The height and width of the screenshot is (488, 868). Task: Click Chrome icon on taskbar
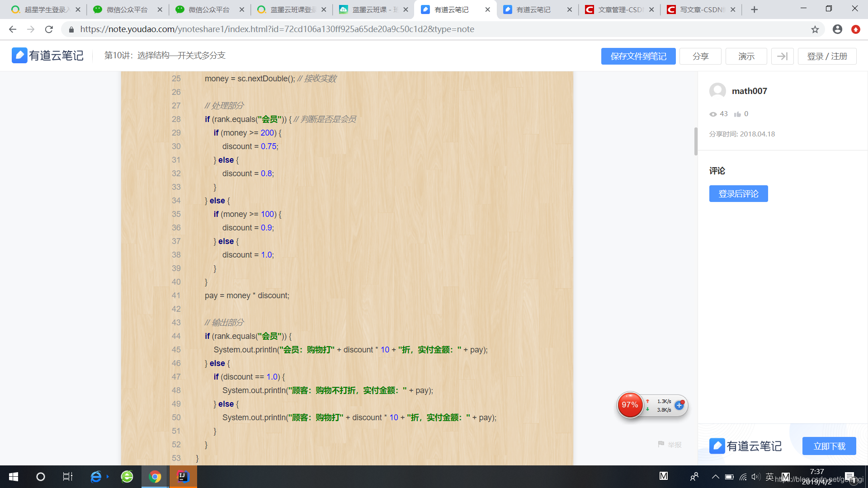[x=155, y=477]
